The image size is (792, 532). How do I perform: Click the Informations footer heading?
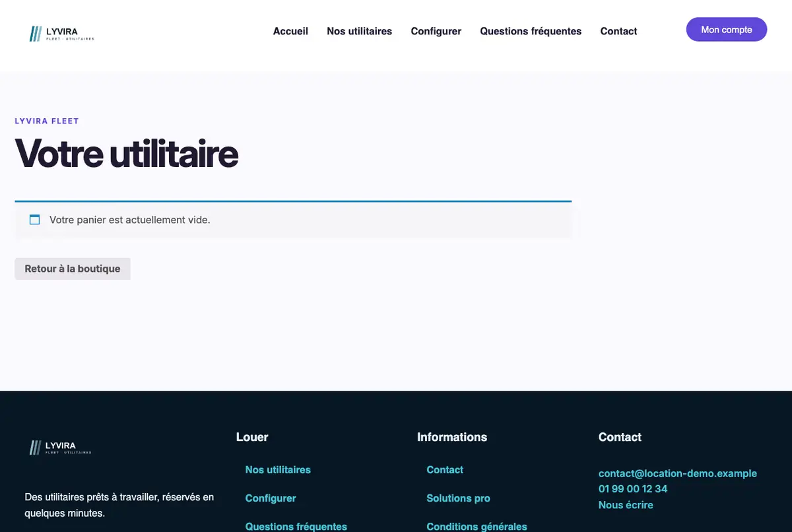452,437
